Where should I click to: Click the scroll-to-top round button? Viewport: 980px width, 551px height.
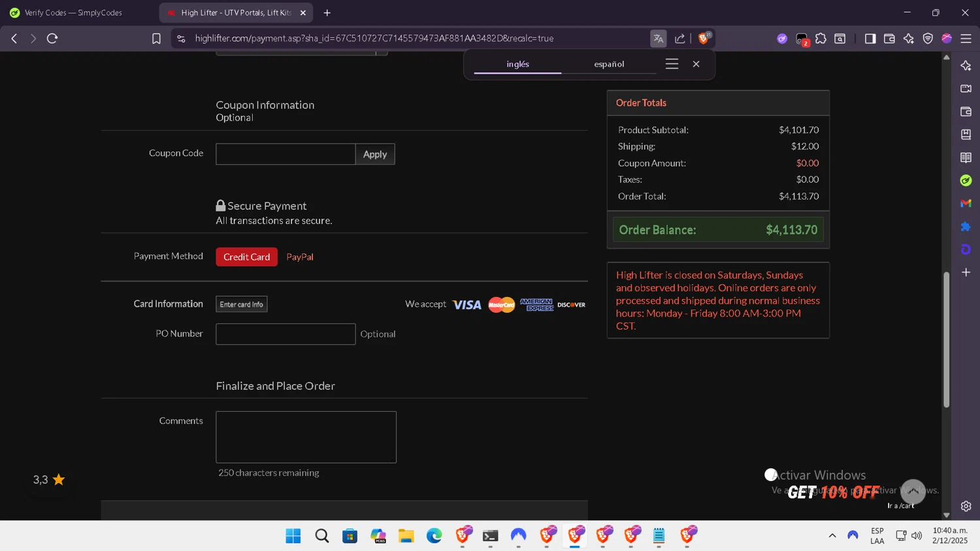click(913, 492)
